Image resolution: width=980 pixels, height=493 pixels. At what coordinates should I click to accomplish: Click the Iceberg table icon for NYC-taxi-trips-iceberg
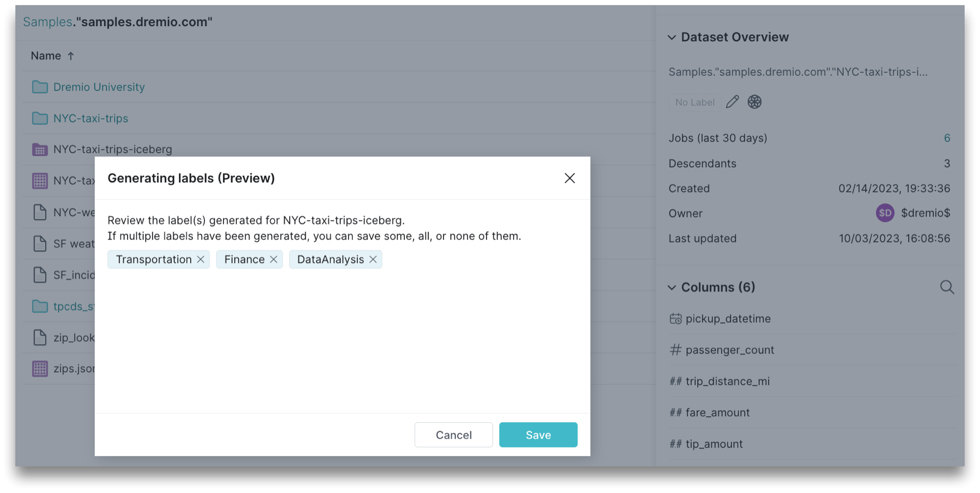[x=39, y=149]
